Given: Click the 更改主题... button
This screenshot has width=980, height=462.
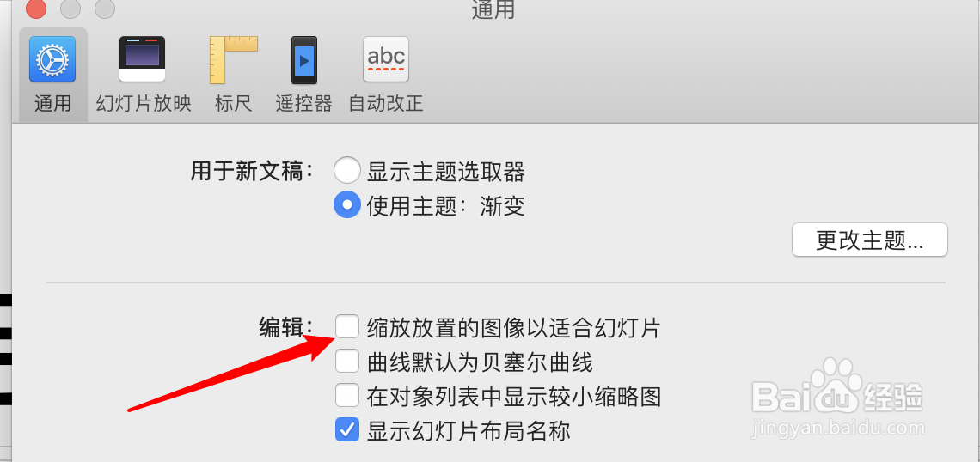Looking at the screenshot, I should click(869, 240).
